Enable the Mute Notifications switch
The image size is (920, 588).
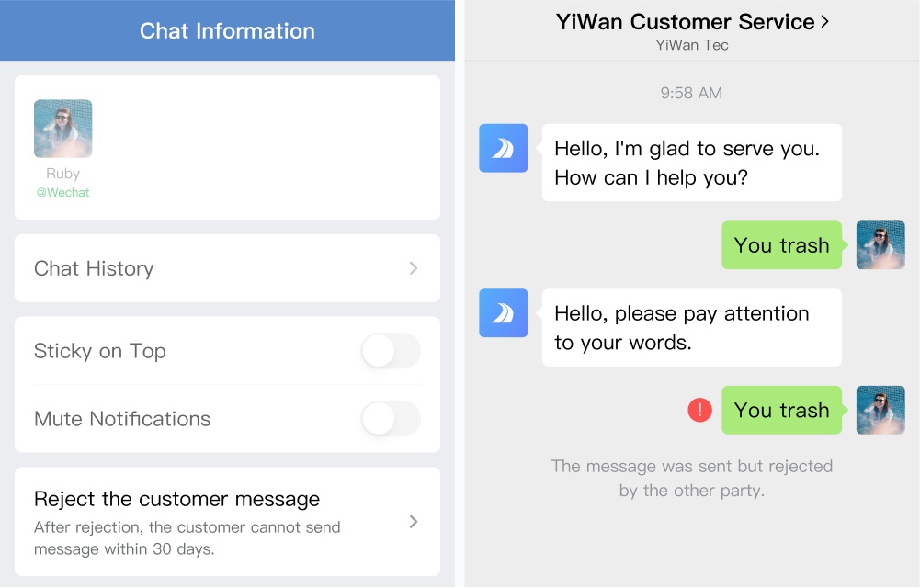(x=391, y=419)
